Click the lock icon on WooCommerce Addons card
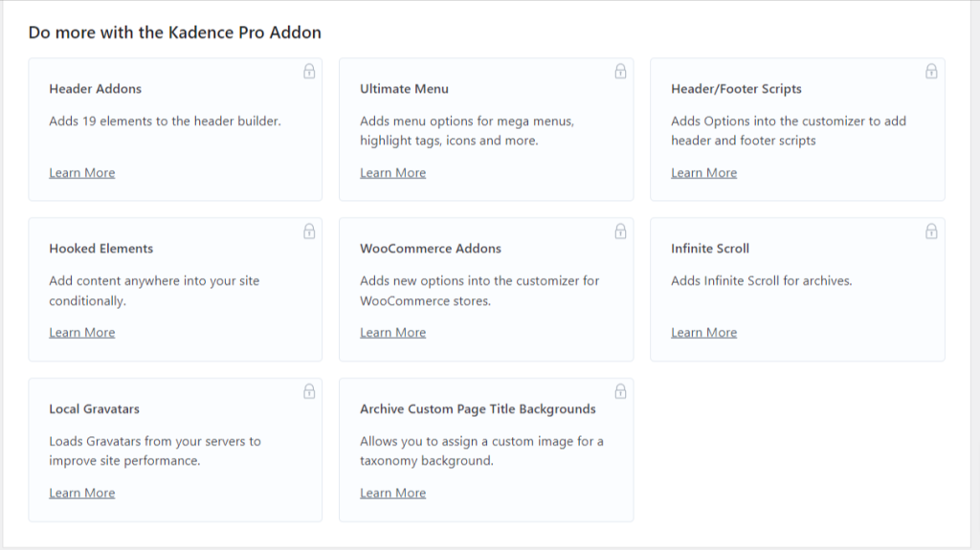This screenshot has height=550, width=980. click(x=620, y=231)
